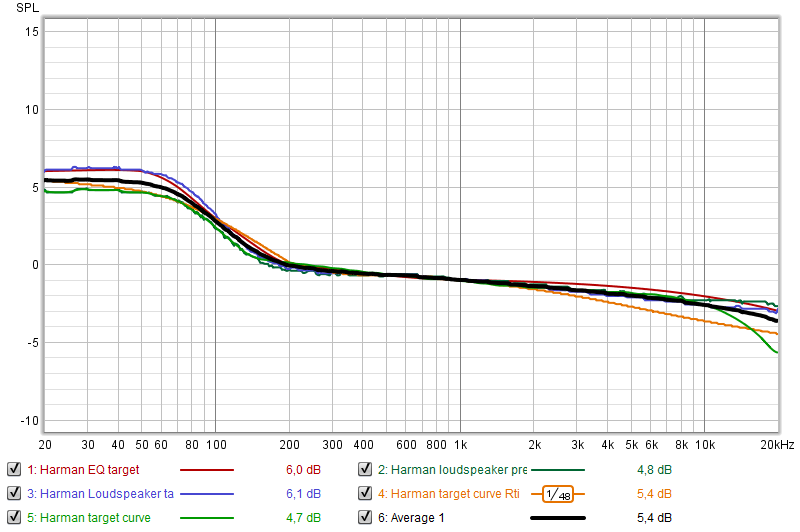Toggle the Harman loudspeaker pre trace checkbox
This screenshot has width=800, height=532.
366,468
